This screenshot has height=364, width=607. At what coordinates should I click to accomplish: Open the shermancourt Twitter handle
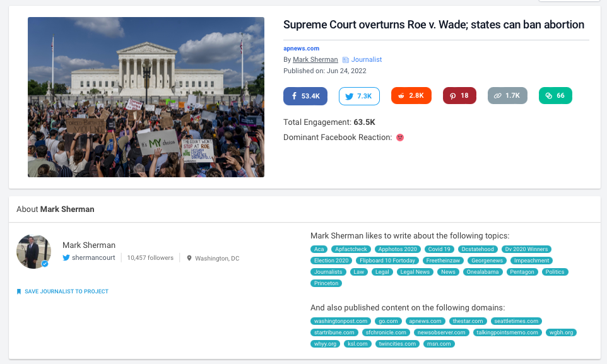pos(93,258)
